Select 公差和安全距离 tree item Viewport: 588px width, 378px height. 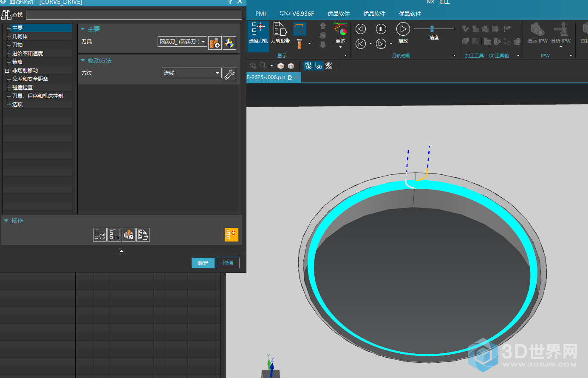[30, 79]
